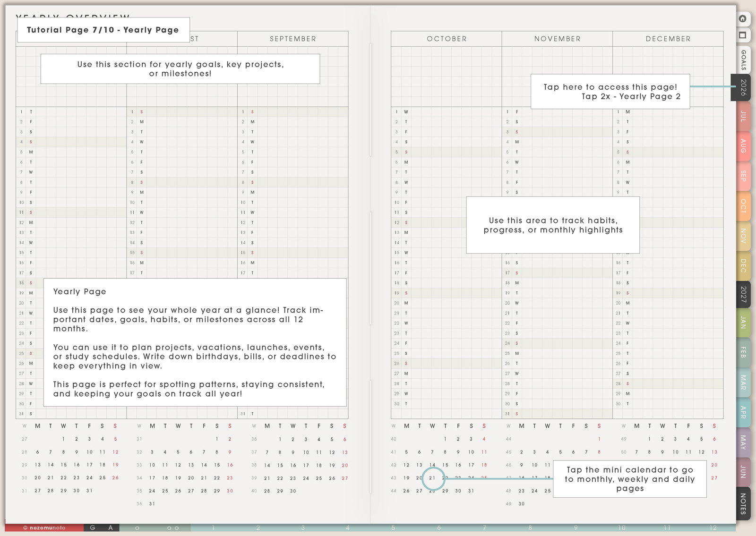Open week 28 in July mini calendar
The image size is (756, 536).
coord(25,452)
